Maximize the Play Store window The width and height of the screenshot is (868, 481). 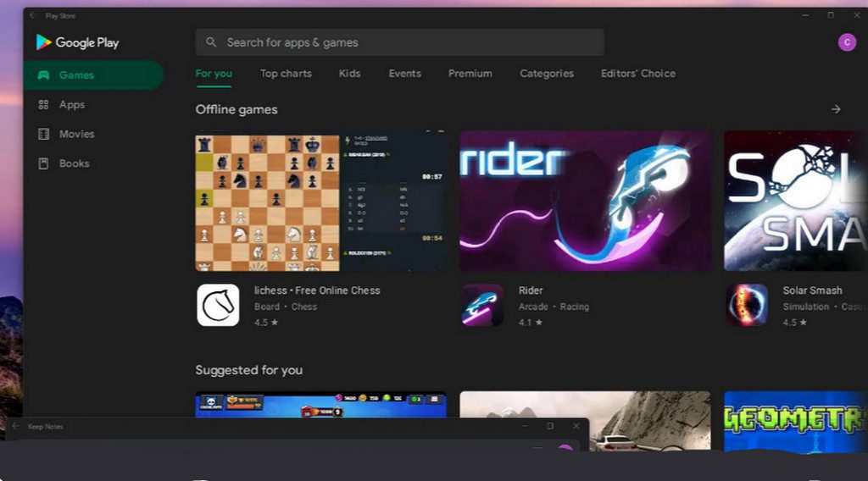point(831,15)
